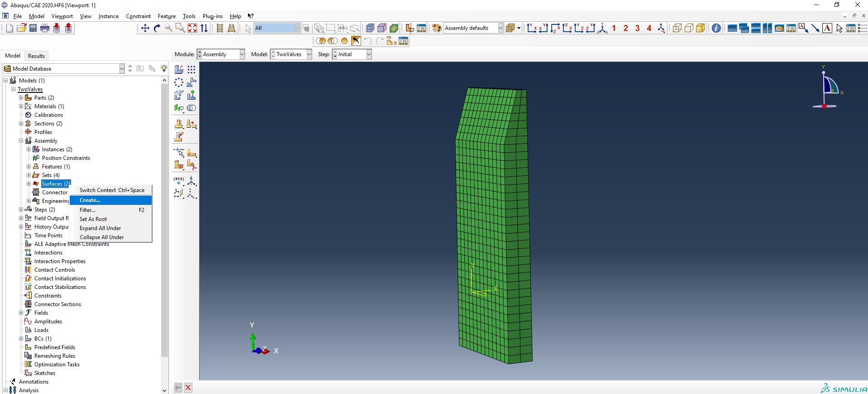Click the Create Instance tool

click(179, 70)
